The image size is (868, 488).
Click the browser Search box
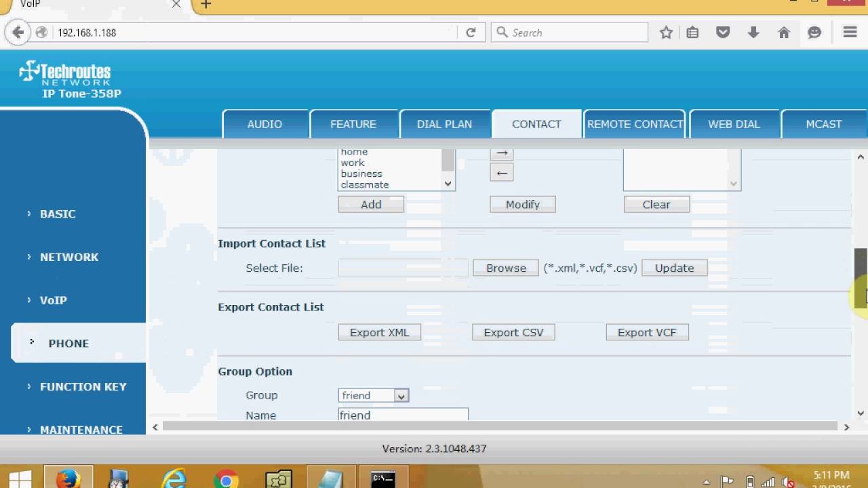tap(570, 33)
